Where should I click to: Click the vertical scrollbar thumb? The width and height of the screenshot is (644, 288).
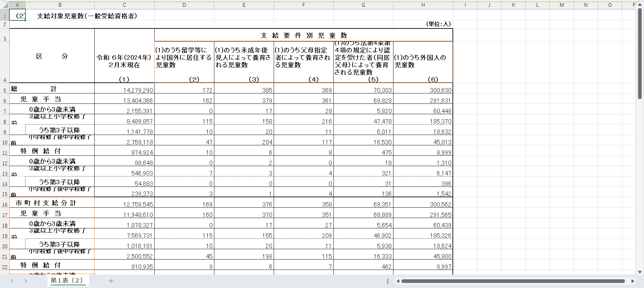click(640, 54)
